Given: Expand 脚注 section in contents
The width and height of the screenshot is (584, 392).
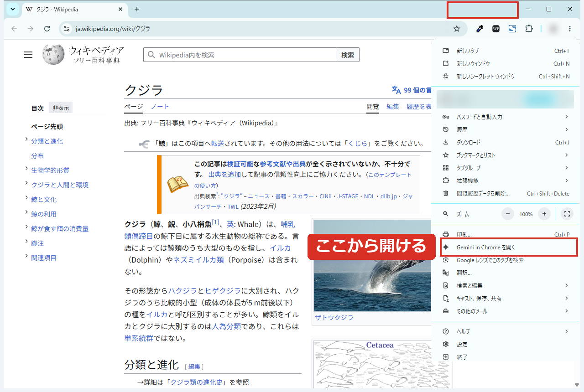Looking at the screenshot, I should tap(26, 242).
